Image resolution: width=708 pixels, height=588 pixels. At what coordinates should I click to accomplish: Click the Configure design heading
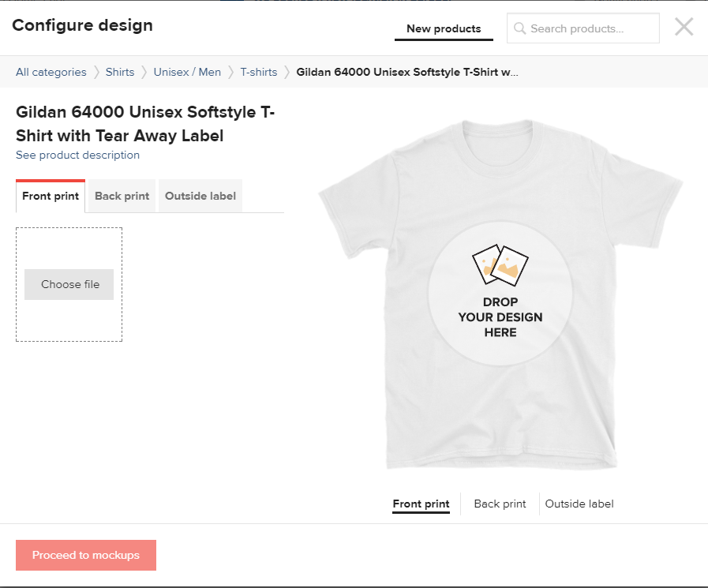pyautogui.click(x=83, y=25)
